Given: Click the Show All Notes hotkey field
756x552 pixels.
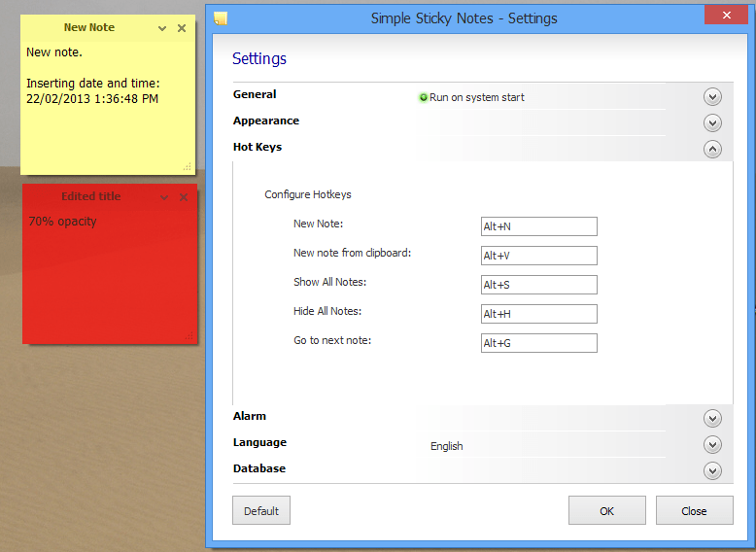Looking at the screenshot, I should [x=539, y=285].
